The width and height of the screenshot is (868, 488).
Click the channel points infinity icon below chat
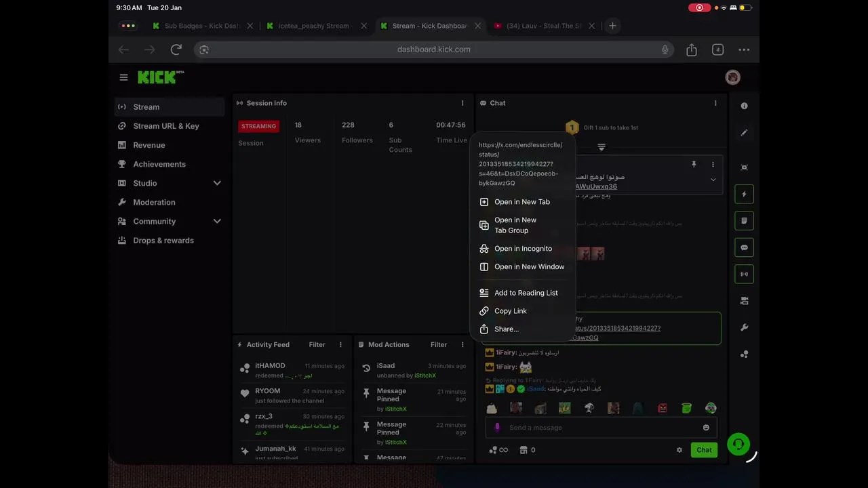tap(498, 450)
